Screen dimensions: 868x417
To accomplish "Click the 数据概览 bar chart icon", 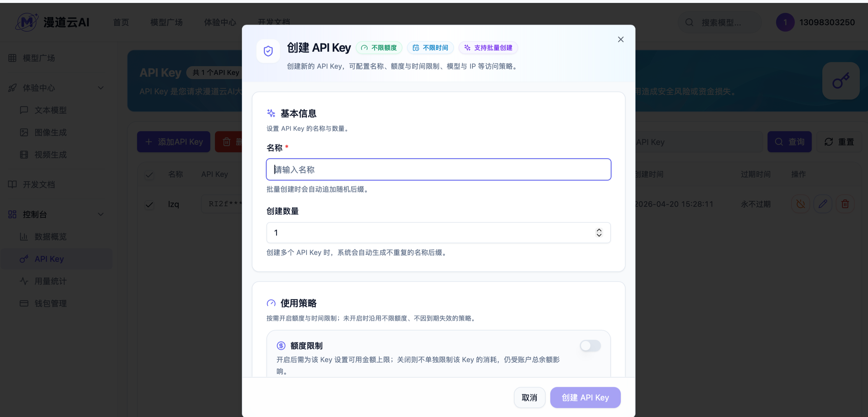I will click(x=24, y=237).
